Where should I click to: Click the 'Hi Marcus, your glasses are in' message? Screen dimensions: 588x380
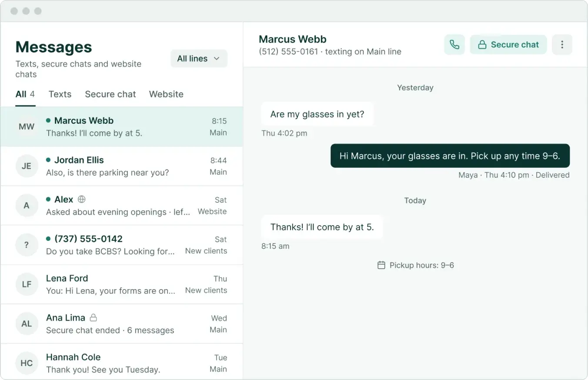click(450, 156)
